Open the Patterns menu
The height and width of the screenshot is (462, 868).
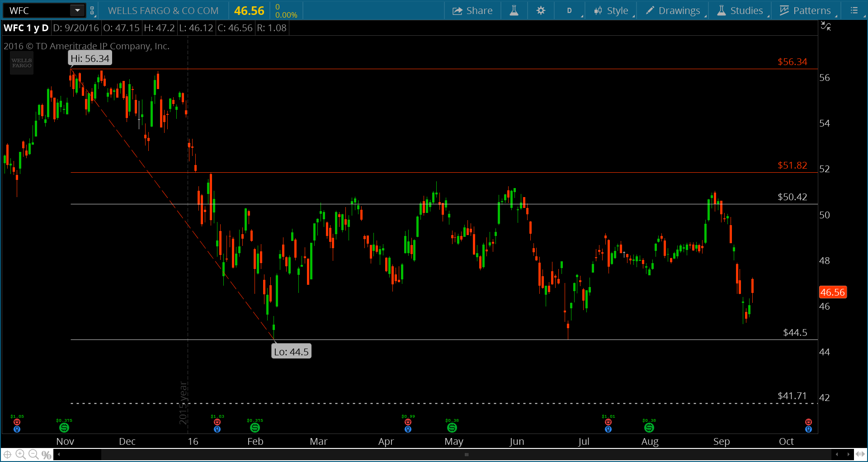point(806,10)
